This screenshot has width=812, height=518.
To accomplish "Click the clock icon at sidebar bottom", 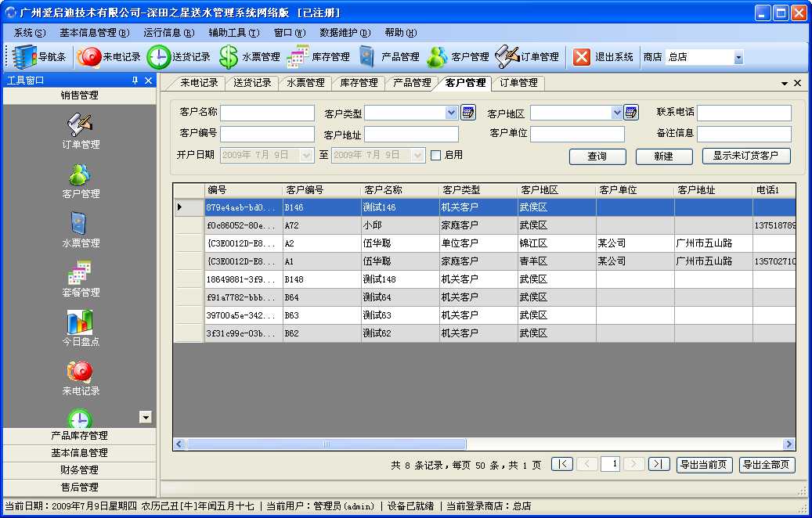I will pyautogui.click(x=81, y=418).
